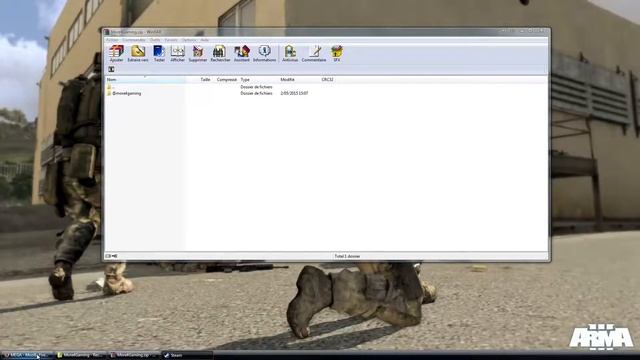Click the modified date of @moxiegaming folder
This screenshot has height=360, width=640.
pyautogui.click(x=294, y=93)
